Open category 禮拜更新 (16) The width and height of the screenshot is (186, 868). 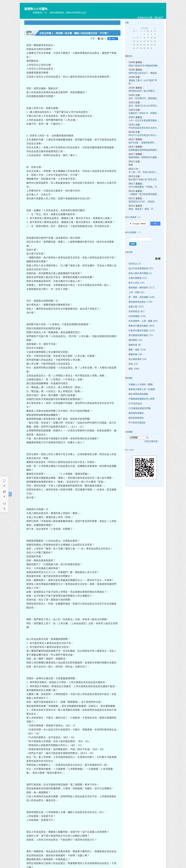(135, 340)
